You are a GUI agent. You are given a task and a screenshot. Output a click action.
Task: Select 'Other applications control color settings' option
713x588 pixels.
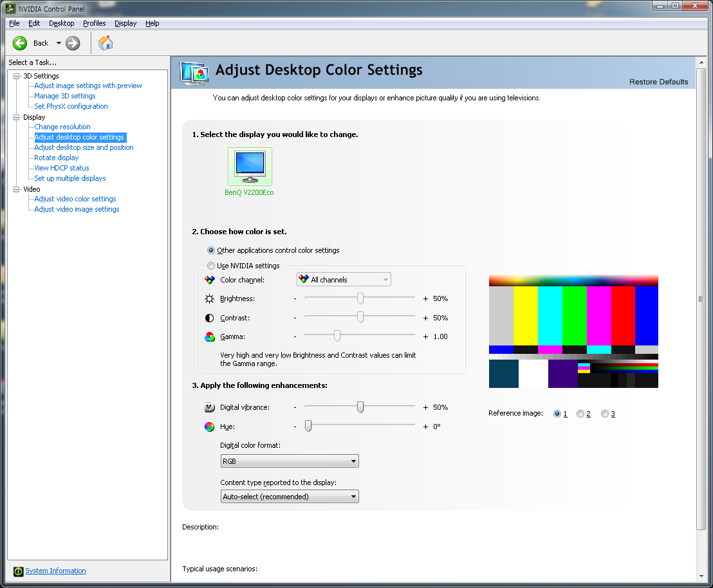click(211, 250)
